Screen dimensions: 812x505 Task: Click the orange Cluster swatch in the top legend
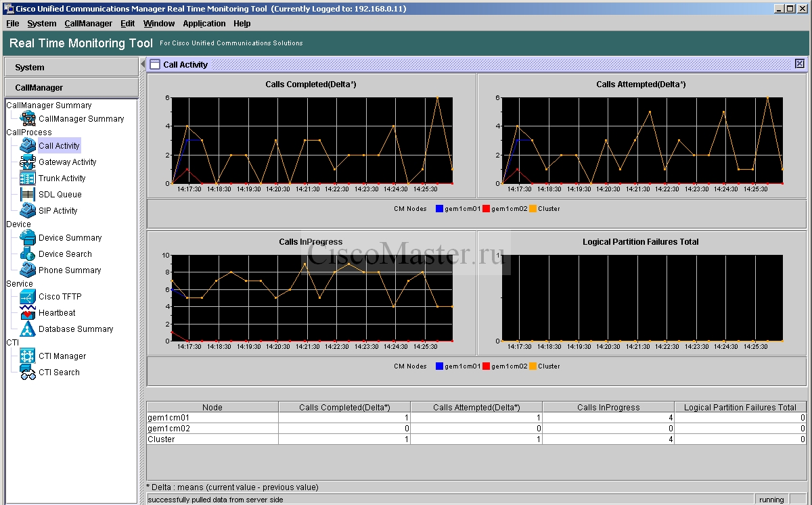click(x=533, y=209)
